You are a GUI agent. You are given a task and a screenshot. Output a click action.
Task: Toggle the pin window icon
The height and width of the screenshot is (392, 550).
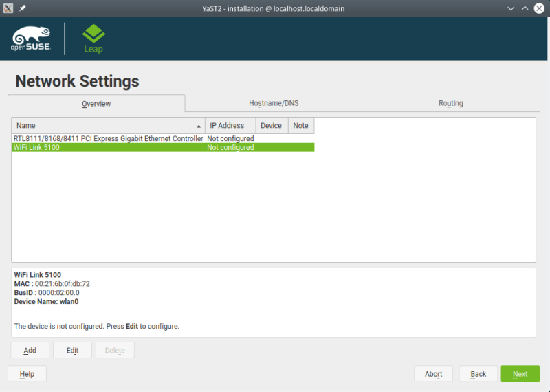pyautogui.click(x=23, y=8)
